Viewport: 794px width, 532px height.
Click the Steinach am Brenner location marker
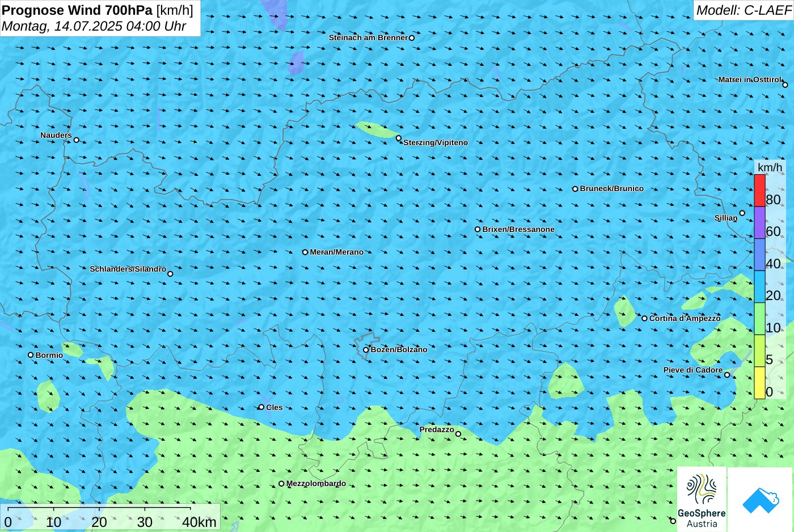(x=412, y=38)
